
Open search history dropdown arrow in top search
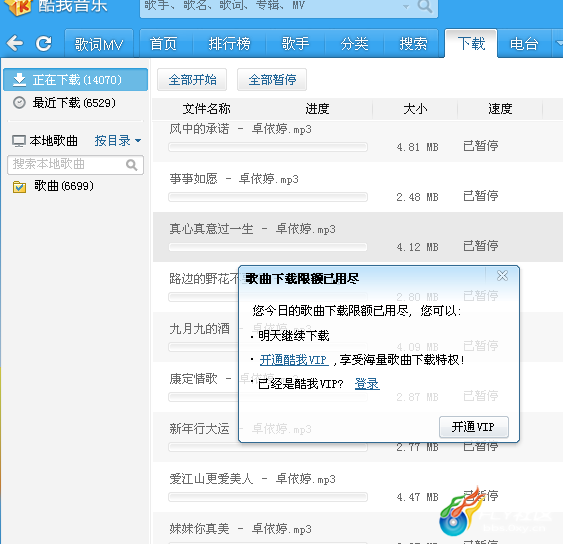406,6
